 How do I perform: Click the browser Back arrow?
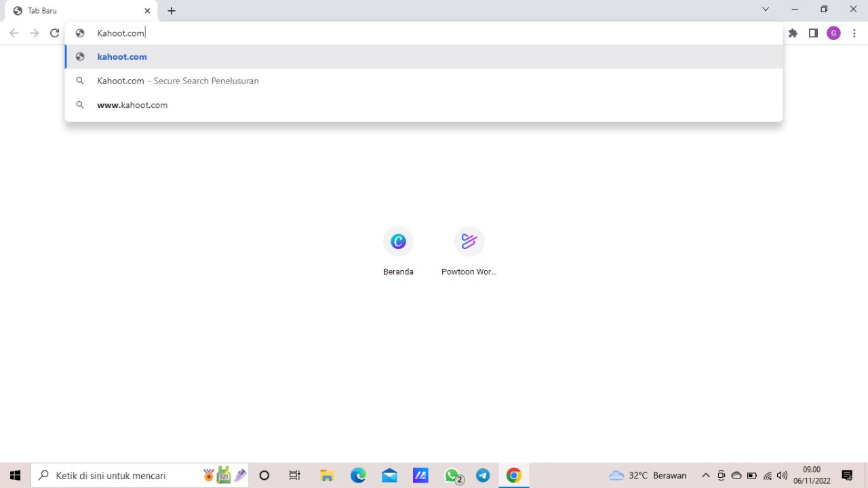point(14,33)
